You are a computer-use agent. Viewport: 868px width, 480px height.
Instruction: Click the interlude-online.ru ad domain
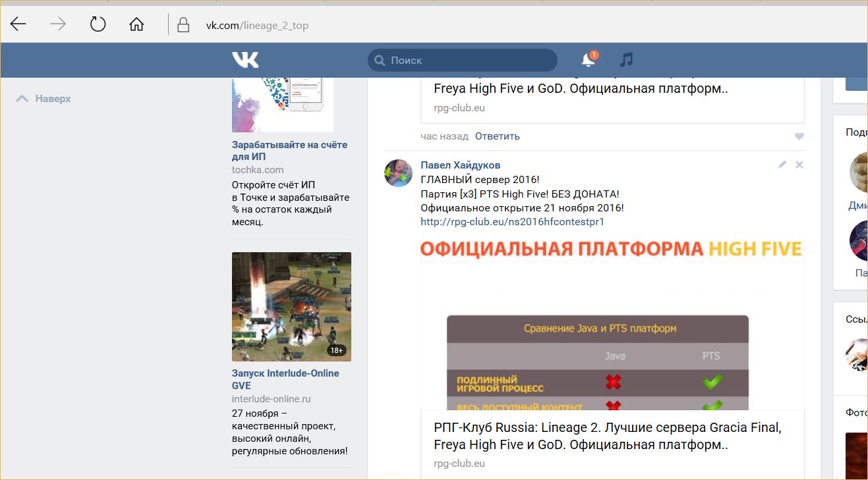(x=271, y=399)
